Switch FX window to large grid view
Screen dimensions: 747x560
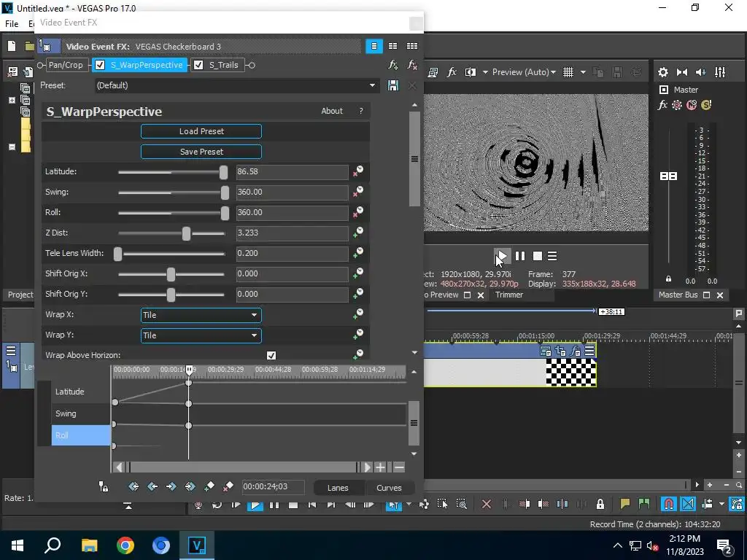click(x=412, y=46)
